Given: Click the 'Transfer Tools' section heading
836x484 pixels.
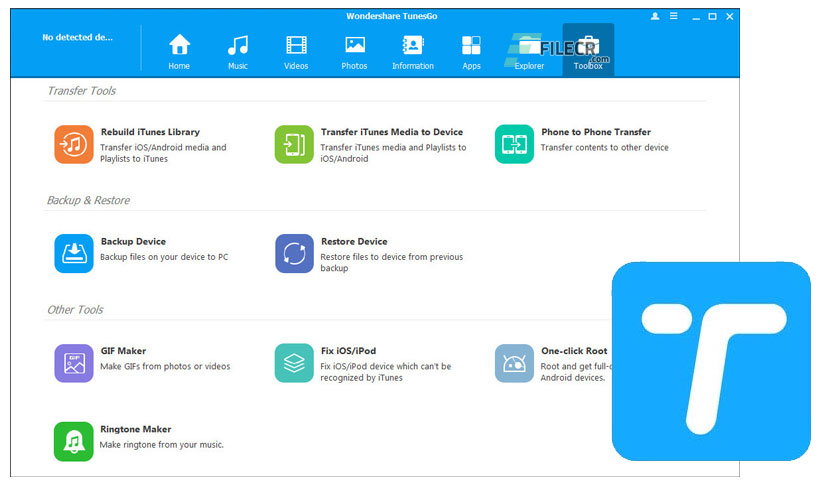Looking at the screenshot, I should point(82,91).
